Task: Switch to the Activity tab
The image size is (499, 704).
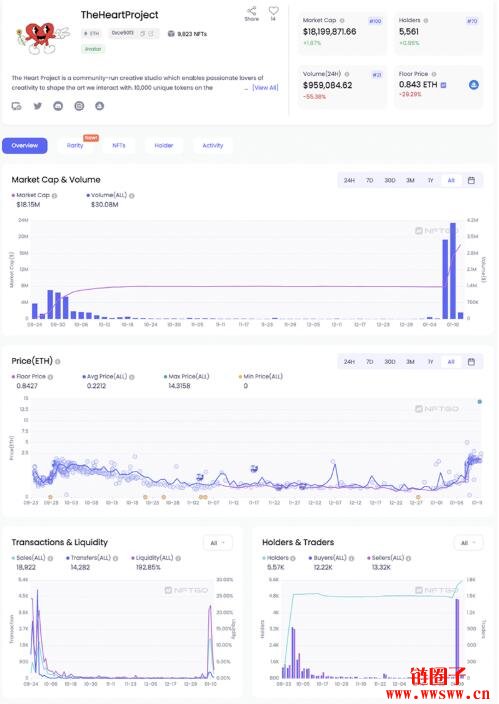Action: (x=213, y=145)
